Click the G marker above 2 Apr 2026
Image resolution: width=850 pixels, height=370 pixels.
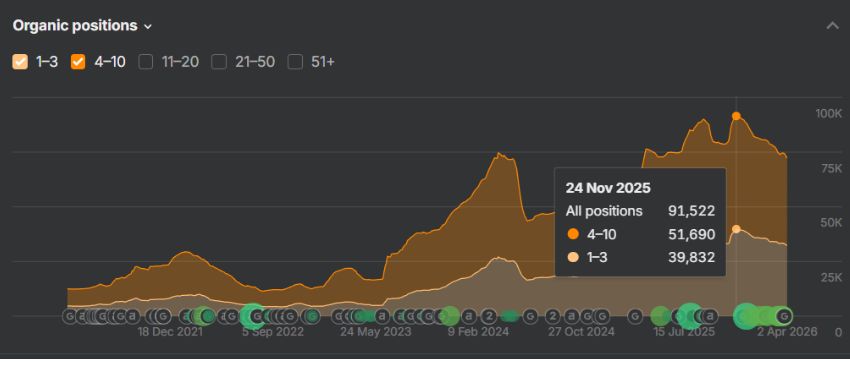[784, 315]
